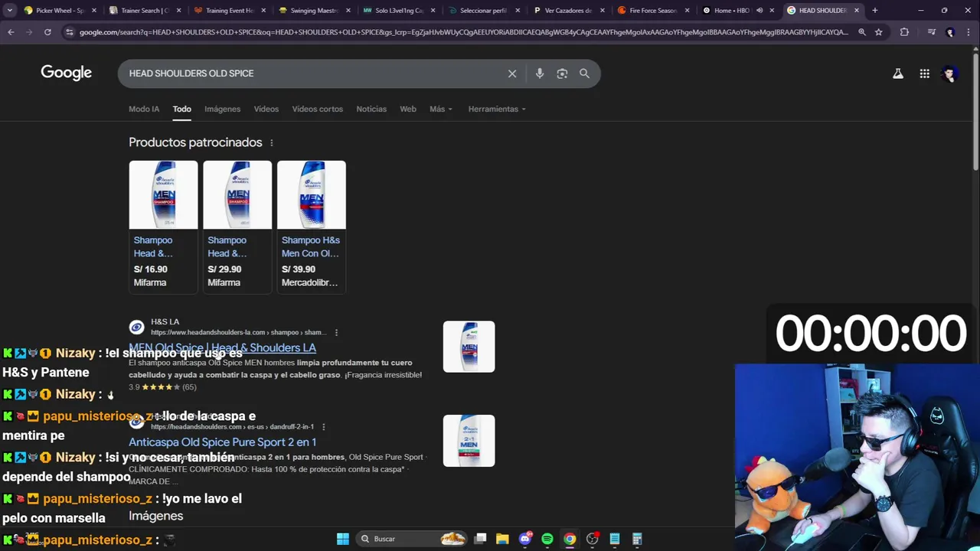The height and width of the screenshot is (551, 980).
Task: Open options for H&S LA result
Action: point(336,332)
